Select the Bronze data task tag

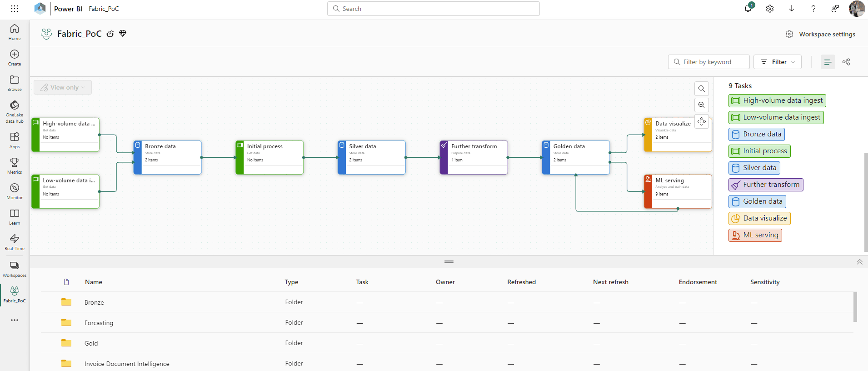click(x=757, y=134)
